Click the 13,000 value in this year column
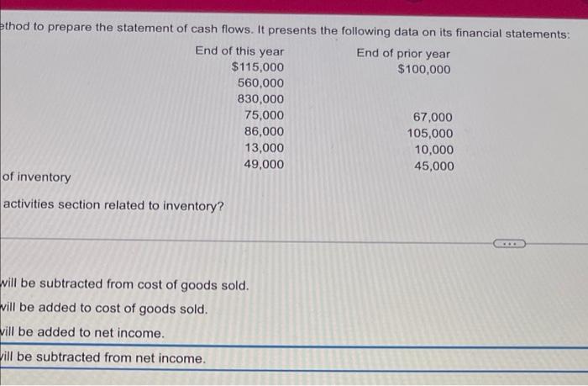Screen dimensions: 588x386 [265, 148]
